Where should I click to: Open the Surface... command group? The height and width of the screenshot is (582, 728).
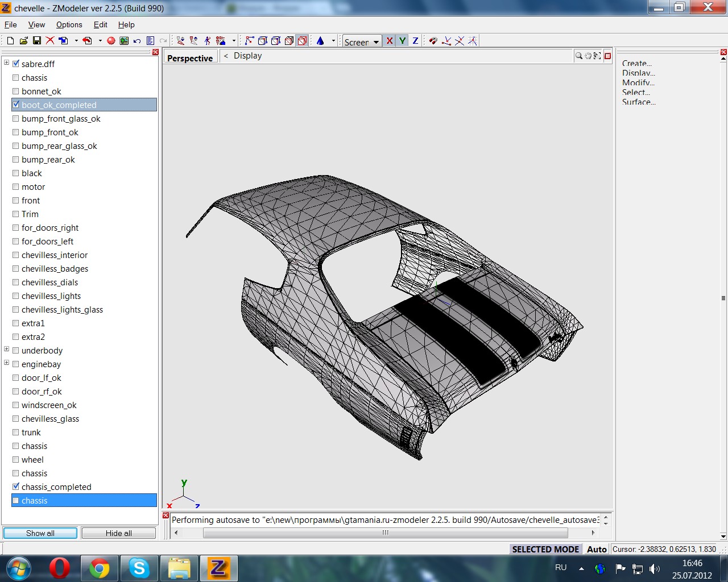pos(639,102)
